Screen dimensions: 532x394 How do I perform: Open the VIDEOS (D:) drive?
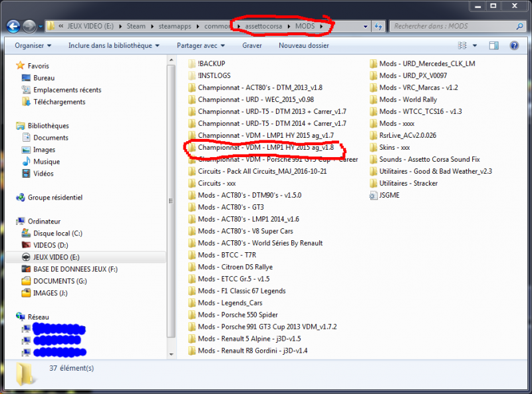click(x=51, y=245)
